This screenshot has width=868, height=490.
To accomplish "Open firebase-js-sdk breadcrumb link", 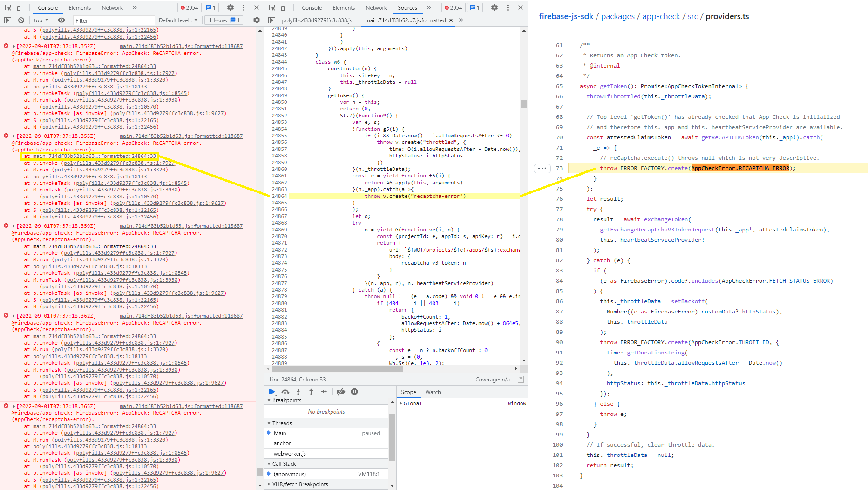I will 566,16.
